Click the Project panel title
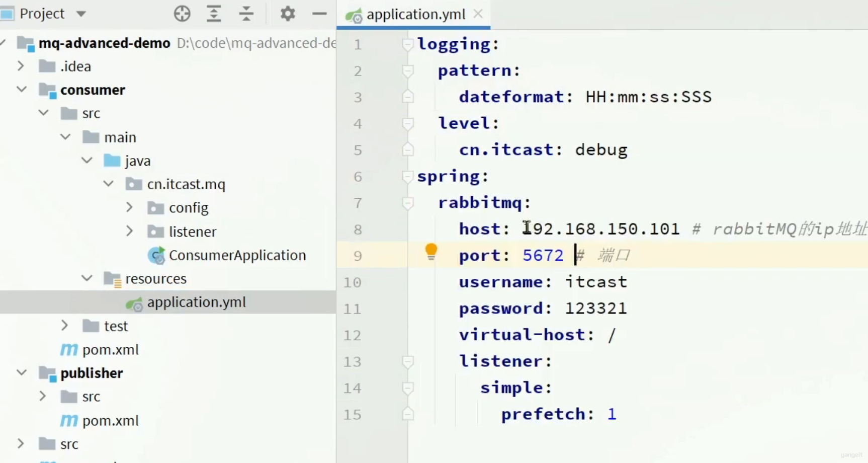 (x=42, y=14)
